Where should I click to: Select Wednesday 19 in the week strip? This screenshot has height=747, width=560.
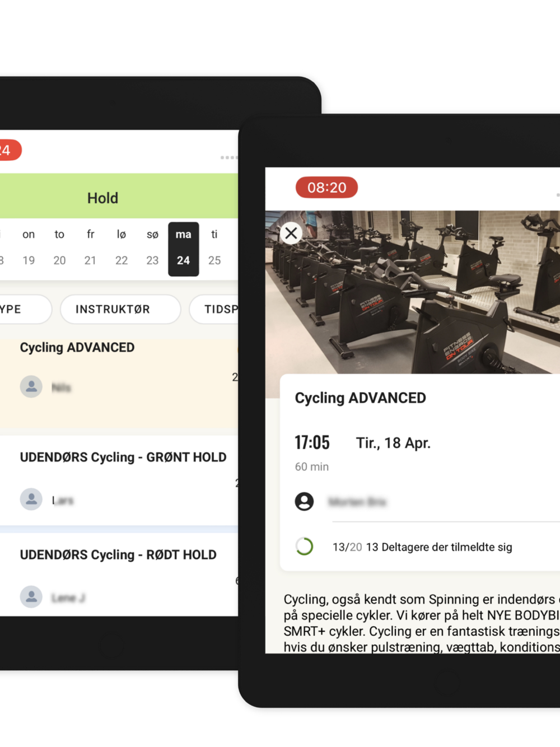29,248
